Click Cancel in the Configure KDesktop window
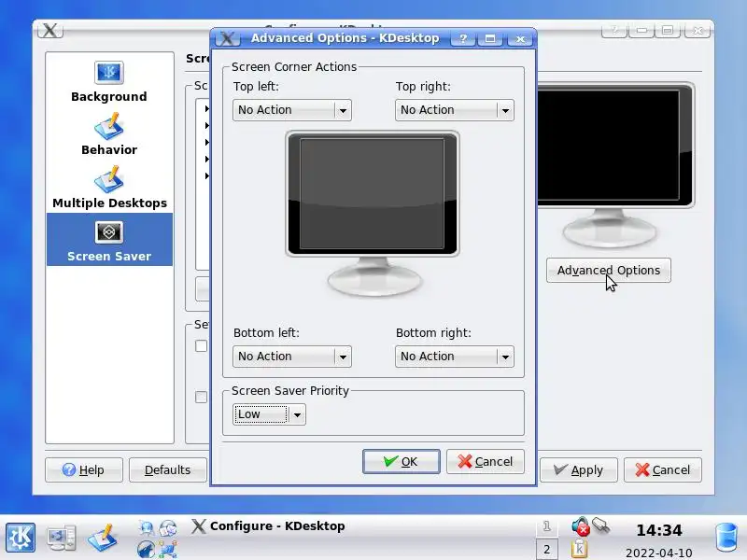747x560 pixels. 663,470
